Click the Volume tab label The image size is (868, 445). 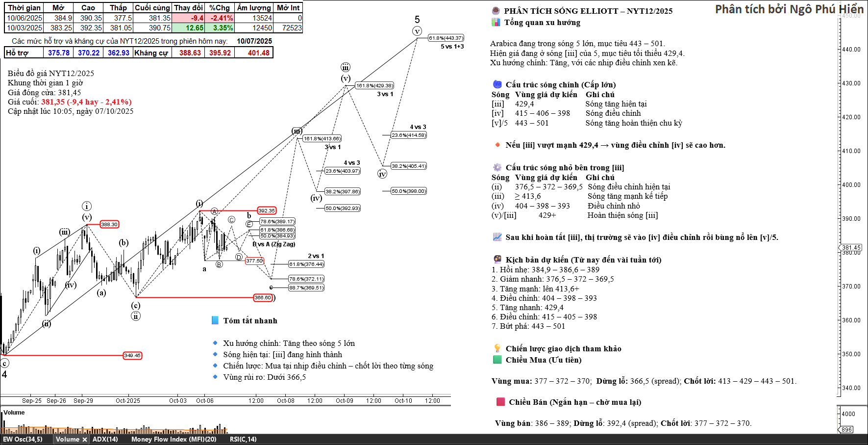[x=67, y=440]
